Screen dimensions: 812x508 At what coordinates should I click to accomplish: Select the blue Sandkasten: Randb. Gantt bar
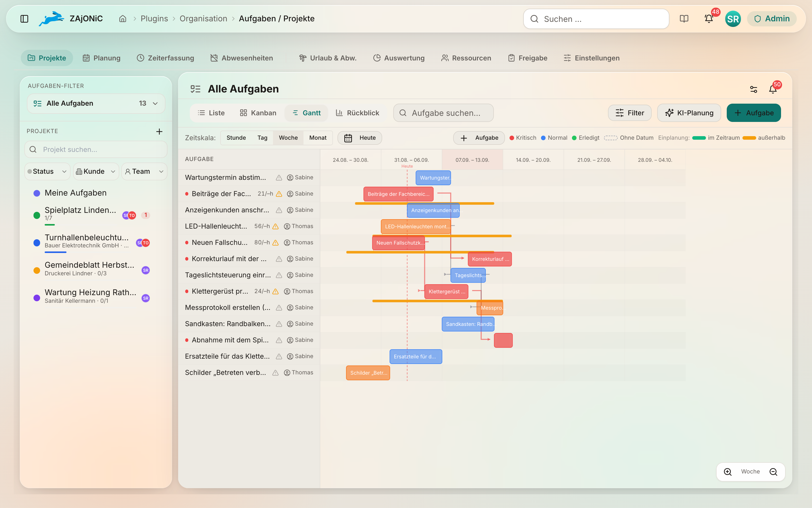click(x=468, y=324)
